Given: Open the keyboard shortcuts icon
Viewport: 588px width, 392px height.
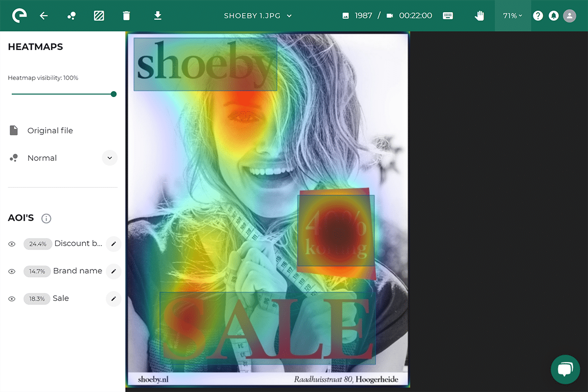Looking at the screenshot, I should [x=448, y=16].
